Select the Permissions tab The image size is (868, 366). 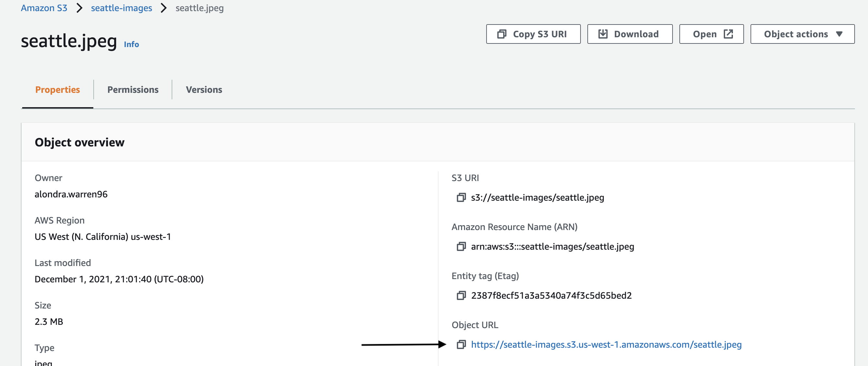[x=132, y=89]
